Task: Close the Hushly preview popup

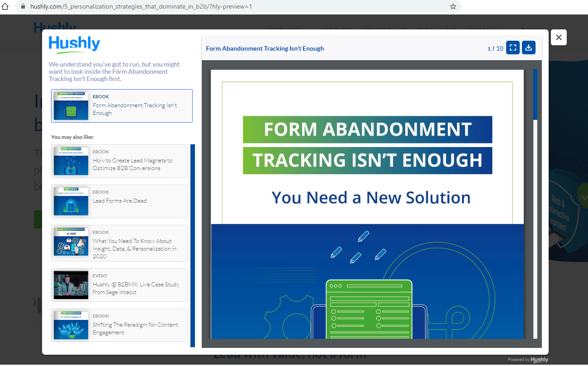Action: pos(559,38)
